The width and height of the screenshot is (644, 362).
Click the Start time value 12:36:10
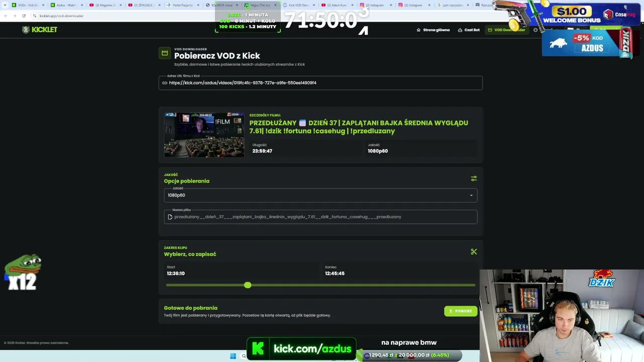coord(176,274)
